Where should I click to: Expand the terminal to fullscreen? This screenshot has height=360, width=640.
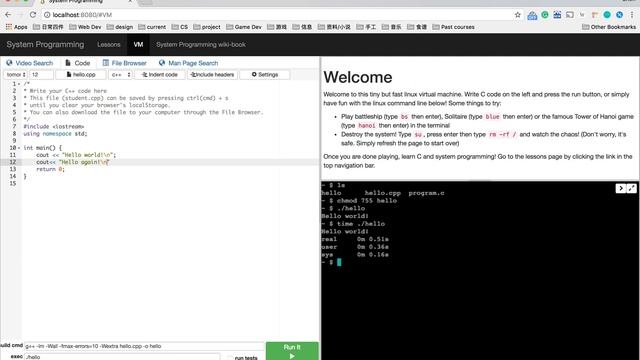click(x=631, y=188)
